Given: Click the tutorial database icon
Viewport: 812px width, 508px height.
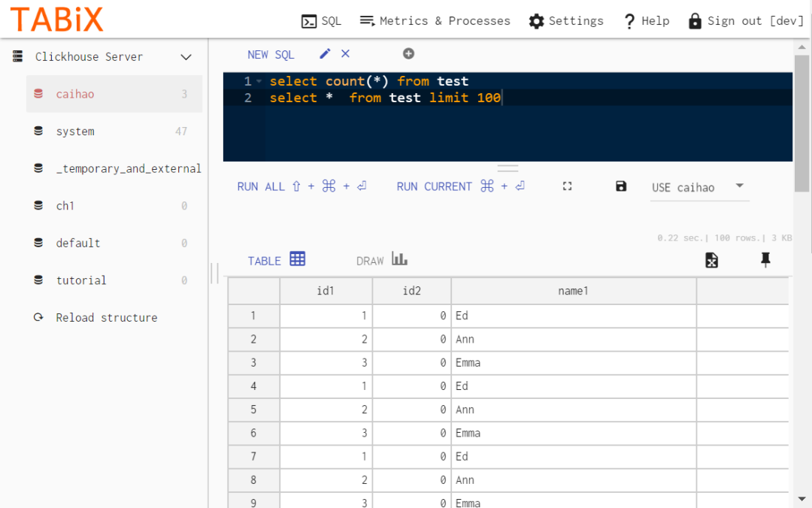Looking at the screenshot, I should (x=38, y=280).
